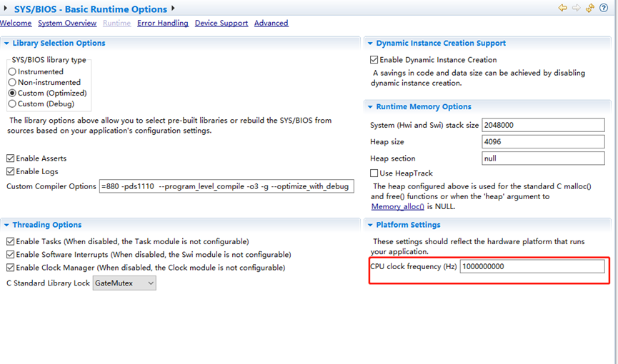Select the Instrumented library type
The height and width of the screenshot is (364, 618).
(x=12, y=71)
